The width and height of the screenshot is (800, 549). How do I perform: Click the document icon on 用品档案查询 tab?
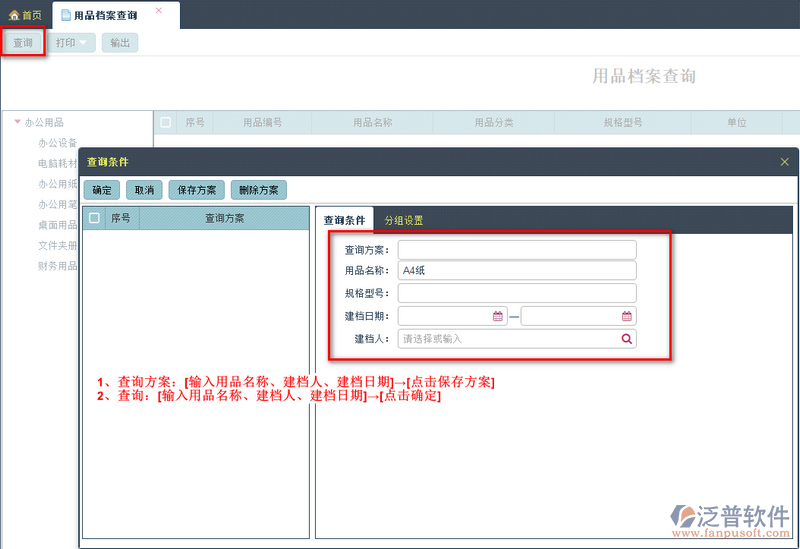pyautogui.click(x=66, y=15)
